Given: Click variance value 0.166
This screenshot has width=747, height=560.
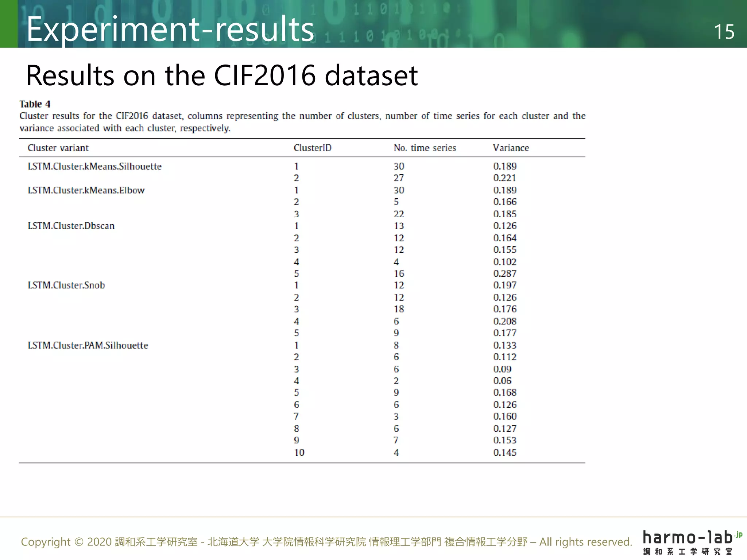Looking at the screenshot, I should pos(505,202).
